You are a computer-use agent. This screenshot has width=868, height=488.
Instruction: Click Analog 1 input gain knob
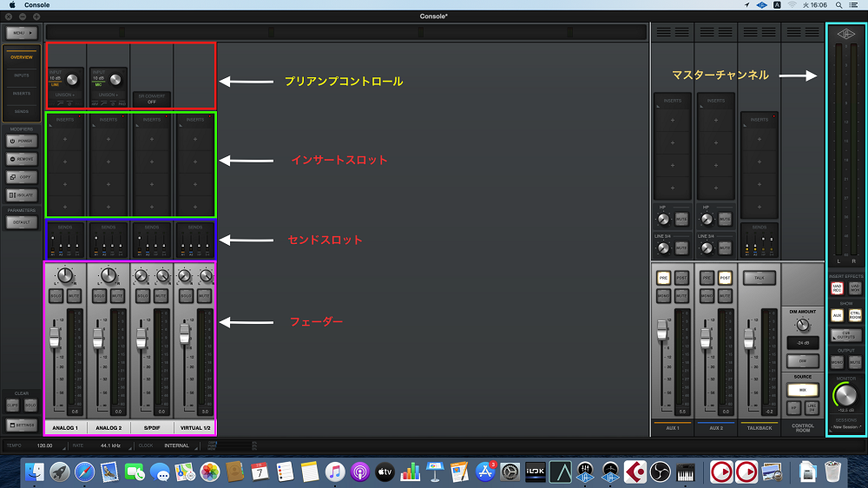pos(72,80)
